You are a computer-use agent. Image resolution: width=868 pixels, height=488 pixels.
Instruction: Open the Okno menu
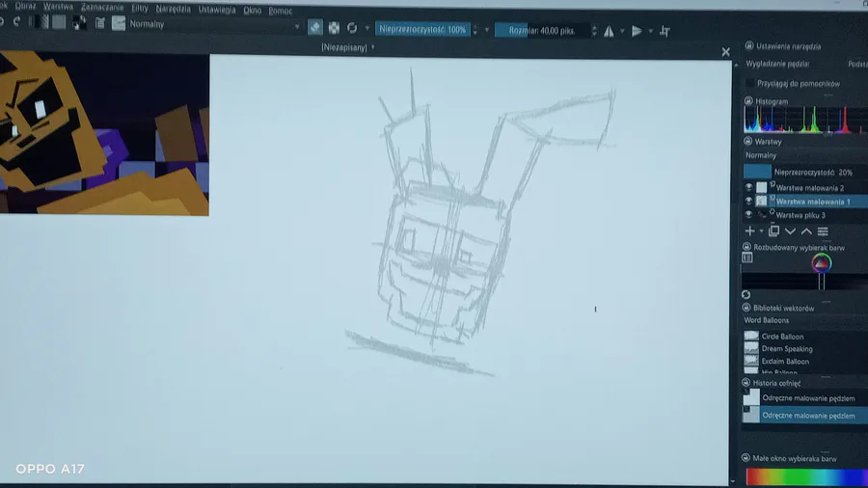(x=252, y=10)
